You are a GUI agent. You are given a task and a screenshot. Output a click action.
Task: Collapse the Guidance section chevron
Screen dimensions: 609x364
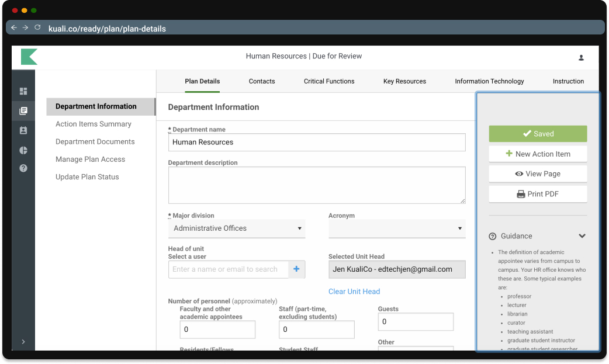(582, 236)
